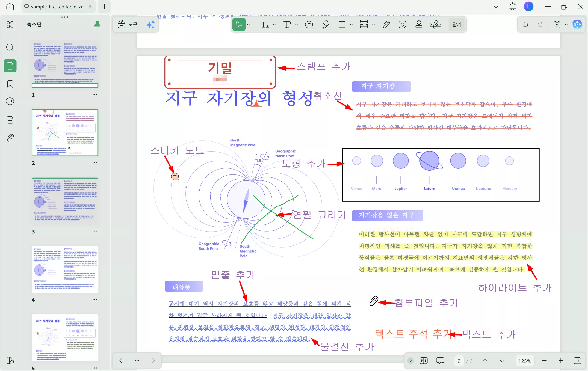Redo the last action
The width and height of the screenshot is (588, 371).
tap(540, 25)
